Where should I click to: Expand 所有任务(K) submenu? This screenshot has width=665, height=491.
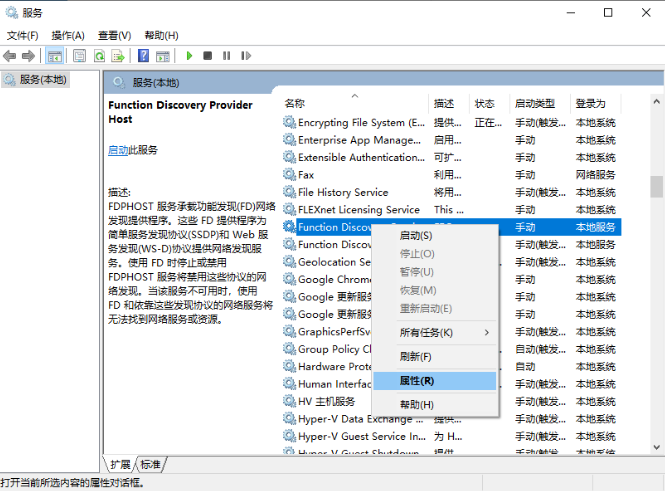coord(435,333)
